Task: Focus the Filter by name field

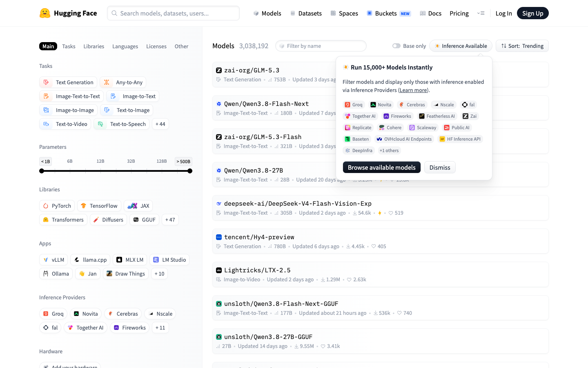Action: [321, 46]
